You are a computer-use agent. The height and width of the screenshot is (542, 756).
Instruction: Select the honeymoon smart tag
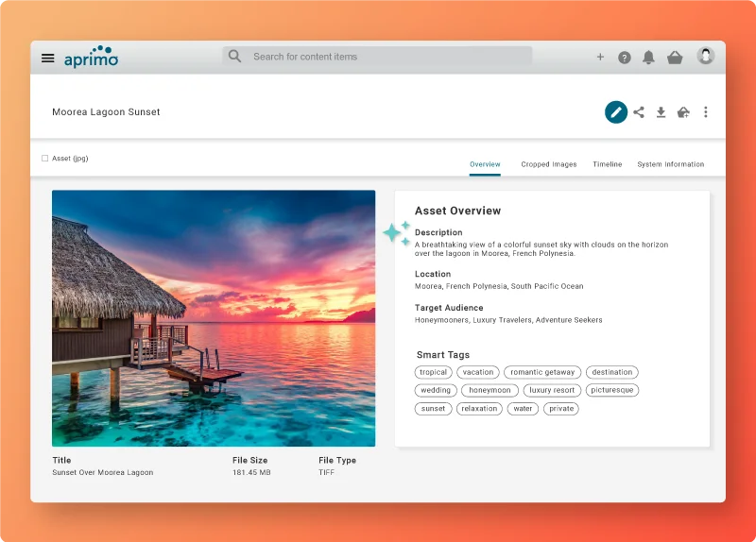(x=490, y=390)
